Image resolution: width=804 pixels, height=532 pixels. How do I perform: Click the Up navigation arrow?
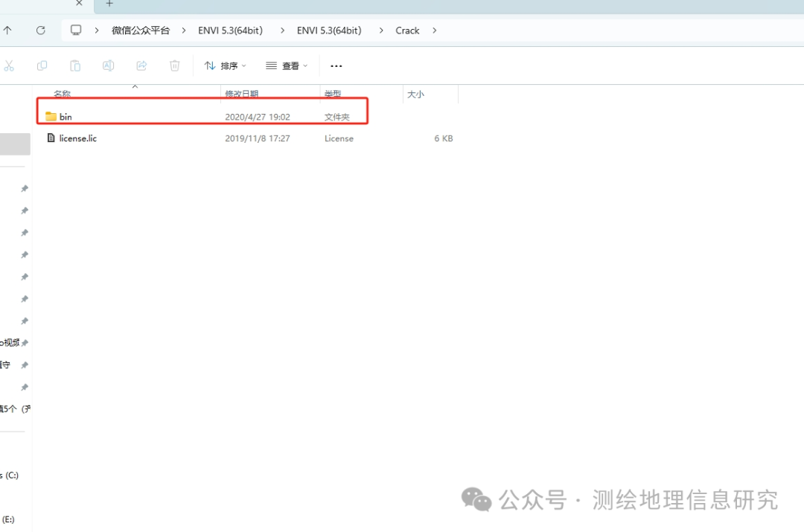coord(8,30)
